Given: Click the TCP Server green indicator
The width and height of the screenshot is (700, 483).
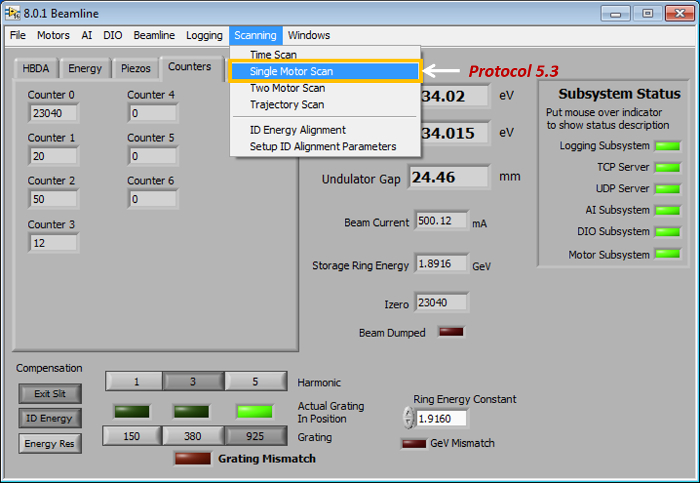Looking at the screenshot, I should (666, 167).
